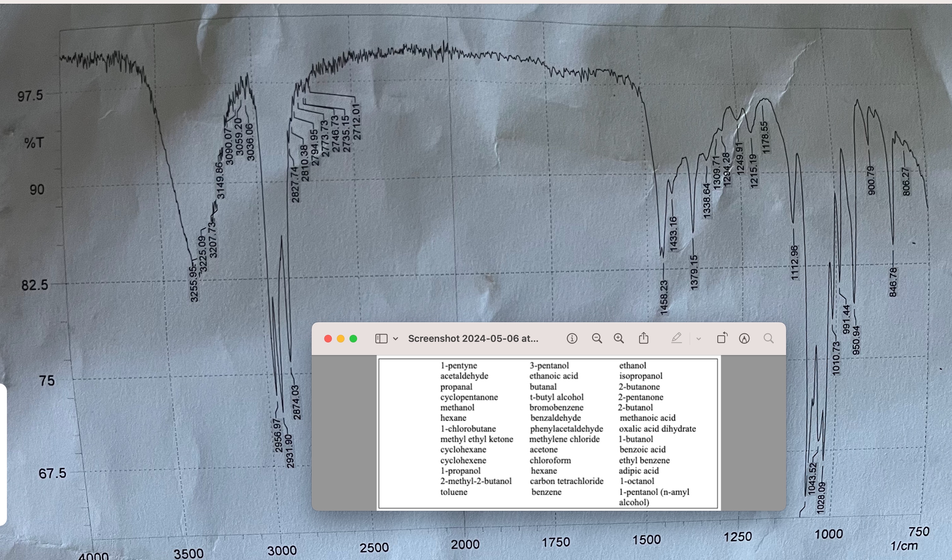Viewport: 952px width, 560px height.
Task: Expand the sidebar view options chevron
Action: coord(396,339)
